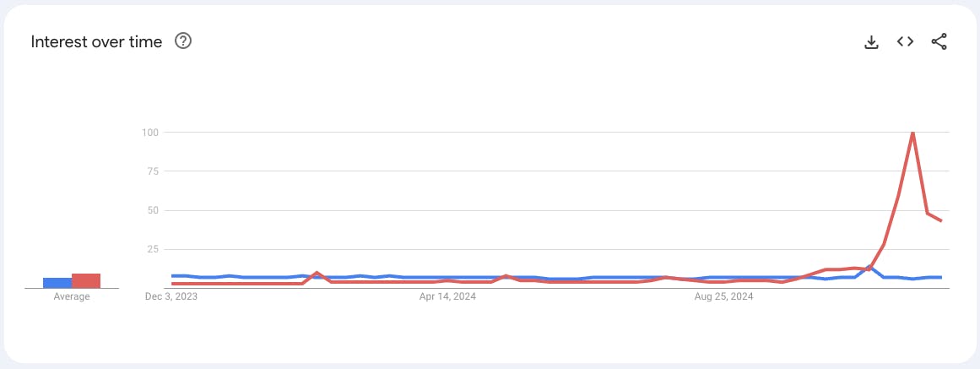Screen dimensions: 980x369
Task: Click the Apr 14, 2024 date label
Action: 447,297
